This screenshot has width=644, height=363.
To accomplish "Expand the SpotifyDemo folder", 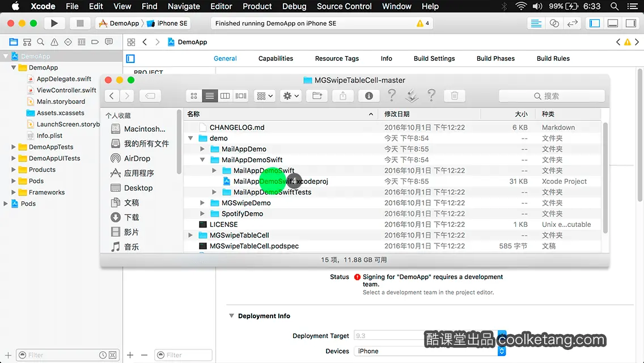I will (202, 213).
